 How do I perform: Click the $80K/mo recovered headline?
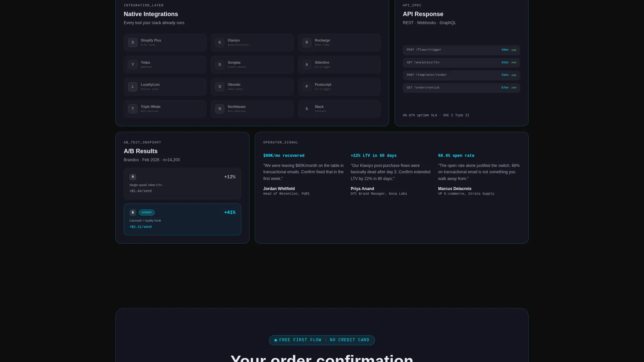(284, 156)
